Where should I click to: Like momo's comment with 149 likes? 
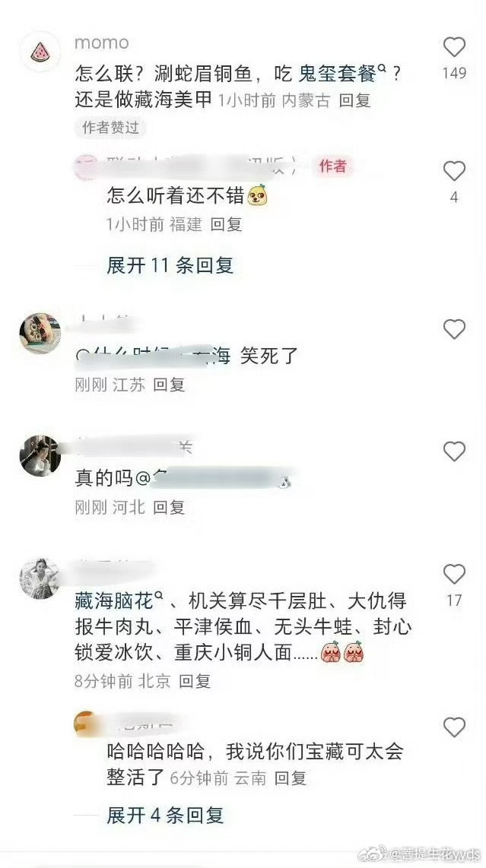[x=454, y=47]
